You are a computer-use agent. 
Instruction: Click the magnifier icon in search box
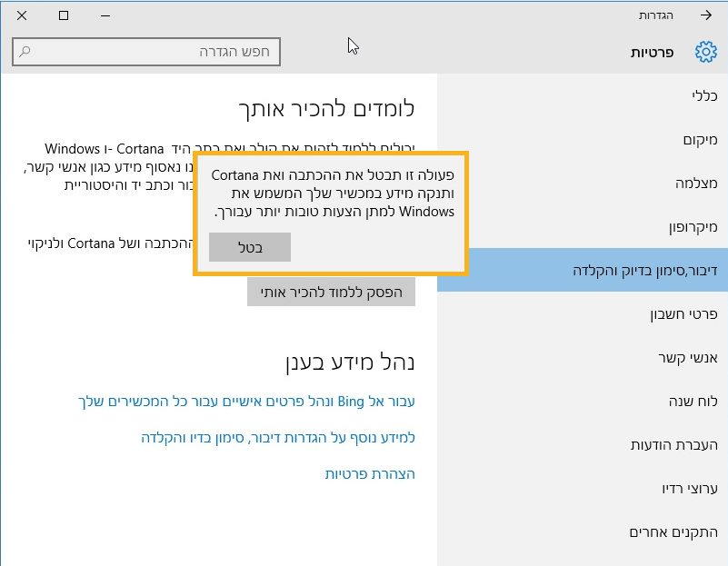[25, 52]
